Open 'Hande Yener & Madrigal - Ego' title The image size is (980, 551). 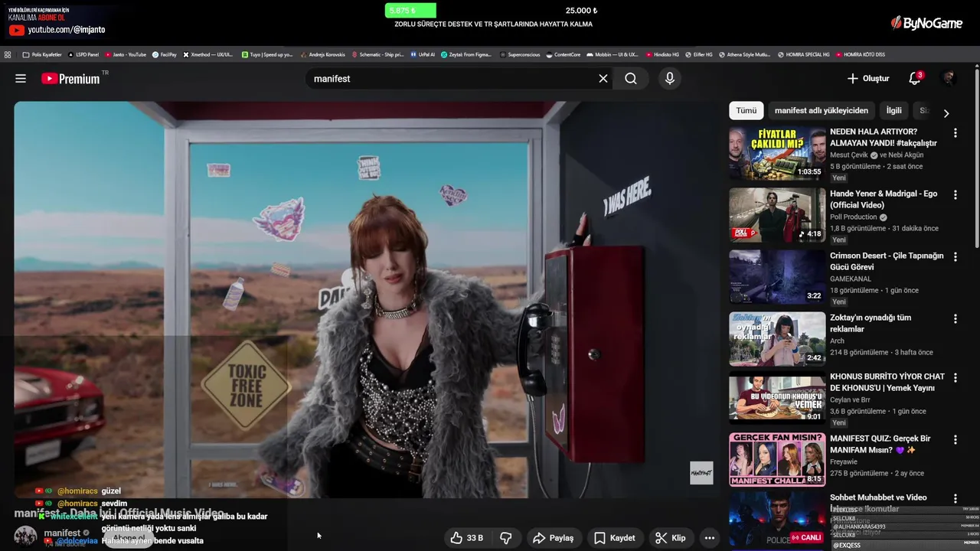pyautogui.click(x=884, y=199)
